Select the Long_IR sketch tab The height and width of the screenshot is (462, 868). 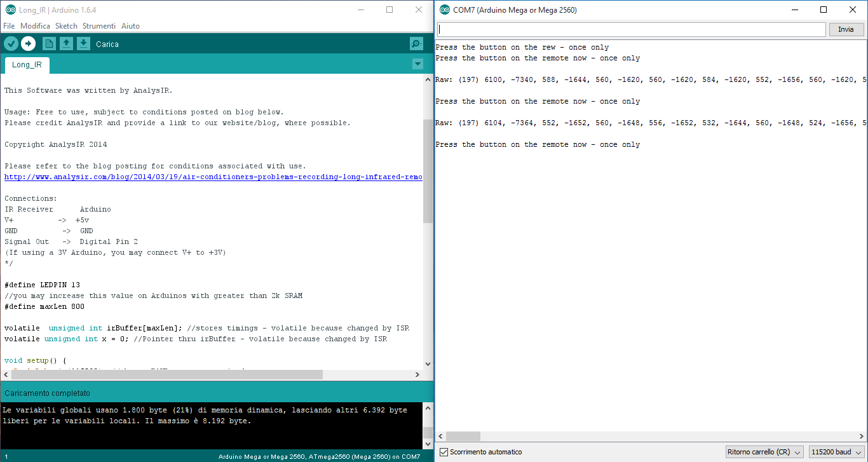click(x=27, y=64)
